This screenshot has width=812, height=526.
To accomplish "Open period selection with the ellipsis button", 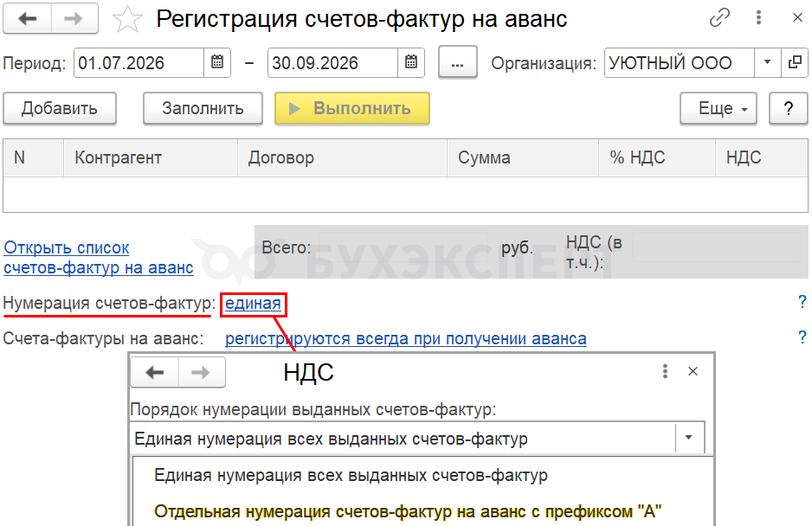I will coord(458,62).
